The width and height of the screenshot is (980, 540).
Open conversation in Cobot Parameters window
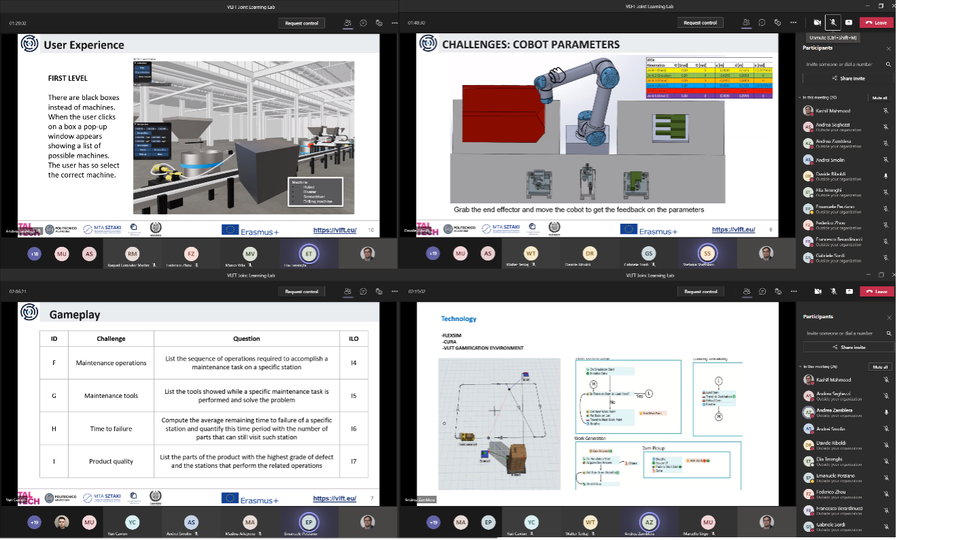click(763, 22)
